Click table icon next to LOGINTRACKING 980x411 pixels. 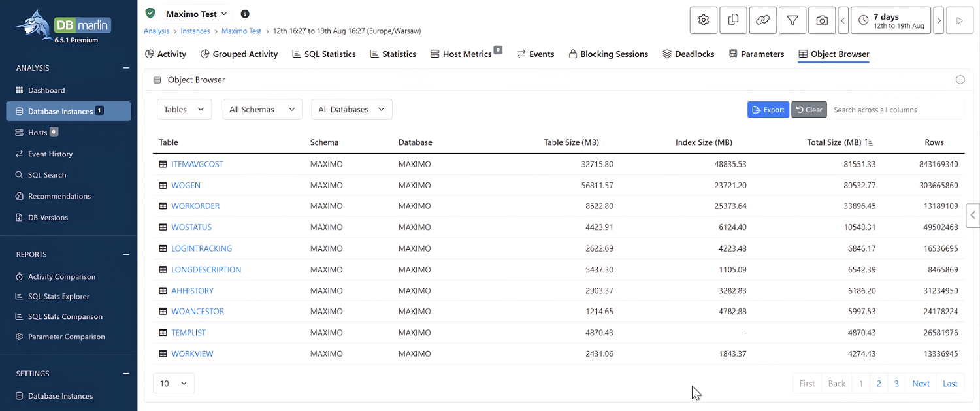coord(163,248)
